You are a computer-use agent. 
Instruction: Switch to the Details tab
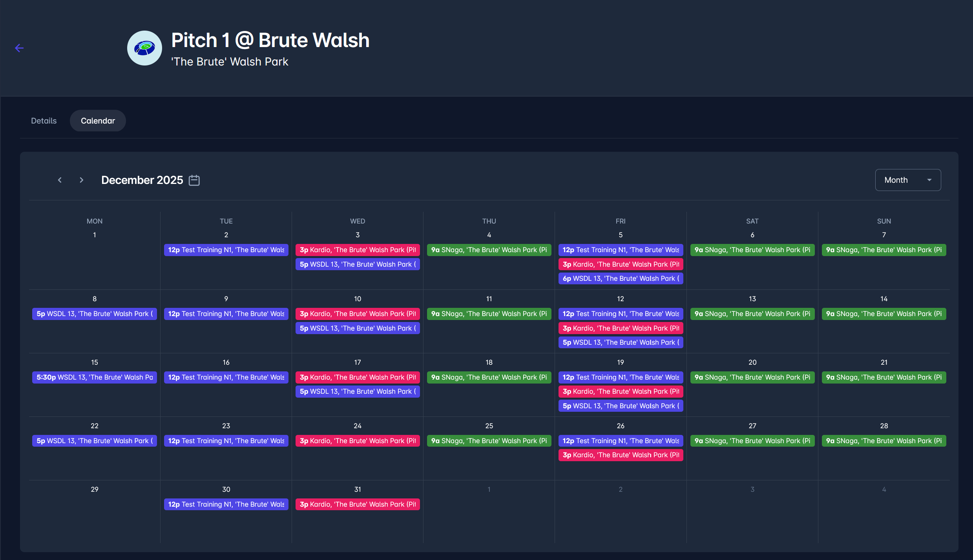[x=44, y=121]
